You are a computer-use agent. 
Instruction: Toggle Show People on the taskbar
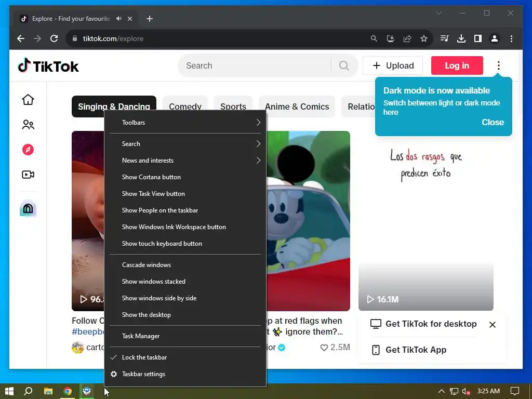point(185,210)
